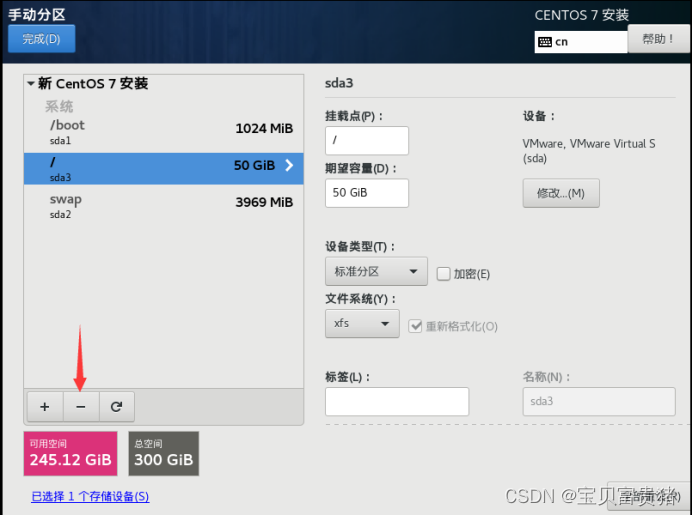
Task: Click the 3969 MiB size value
Action: point(264,202)
